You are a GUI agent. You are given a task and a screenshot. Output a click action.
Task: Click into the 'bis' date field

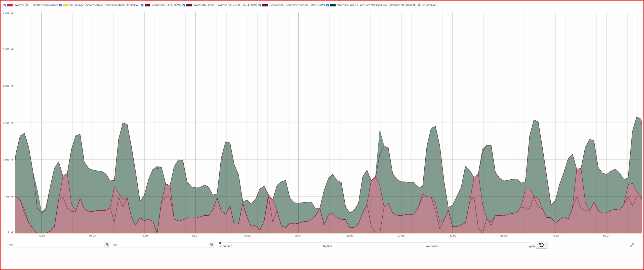160,245
